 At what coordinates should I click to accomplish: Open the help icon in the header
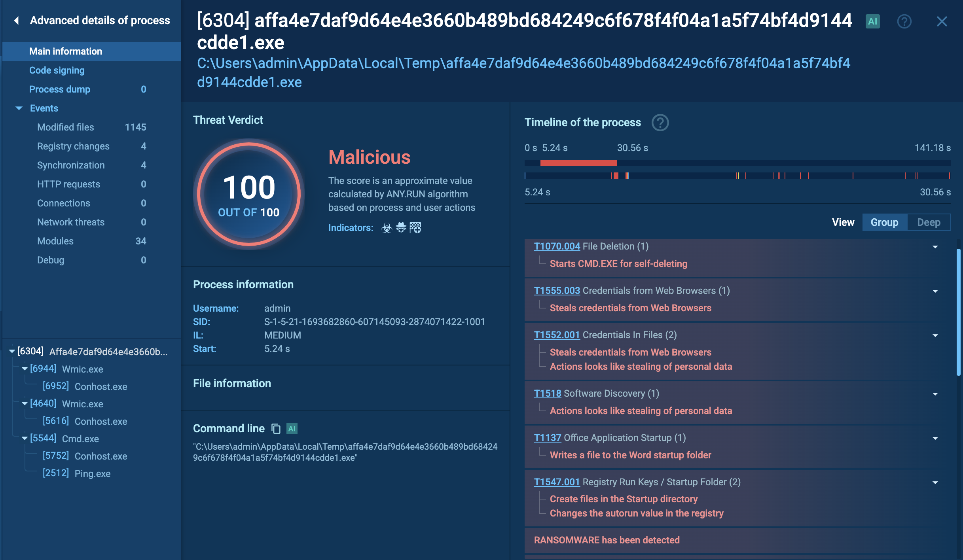(904, 21)
